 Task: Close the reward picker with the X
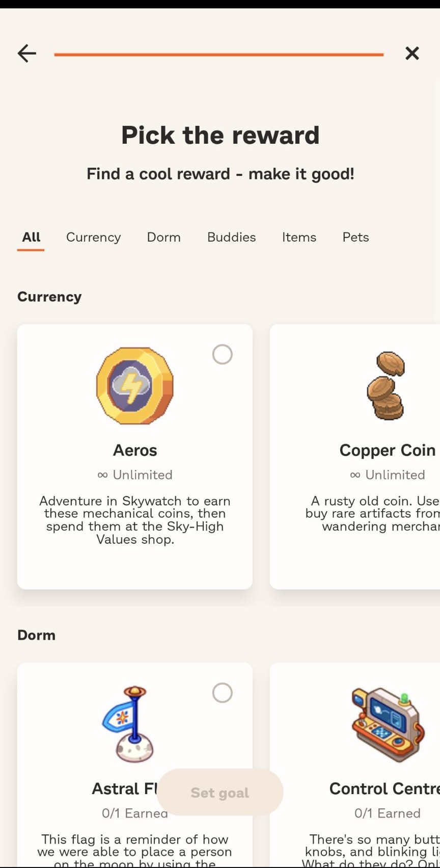tap(412, 53)
